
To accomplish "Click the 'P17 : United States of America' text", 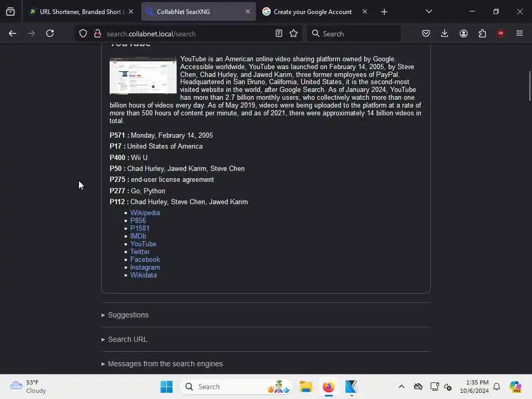I will 156,146.
